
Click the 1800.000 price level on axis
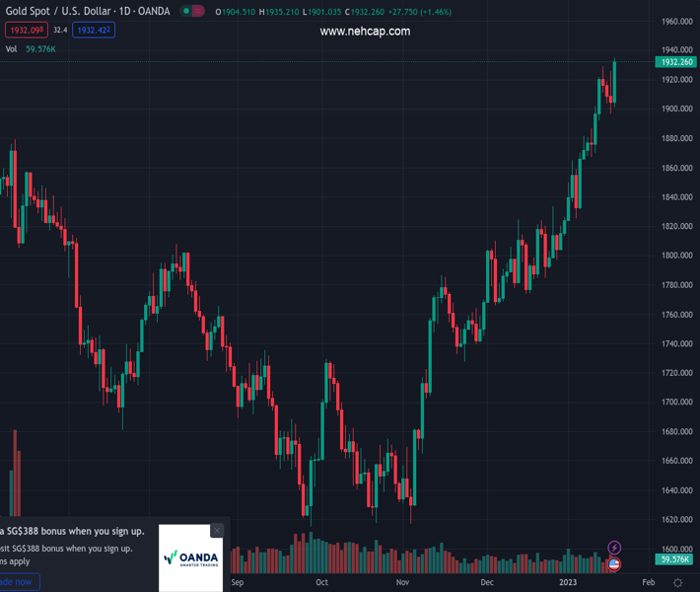click(x=676, y=256)
